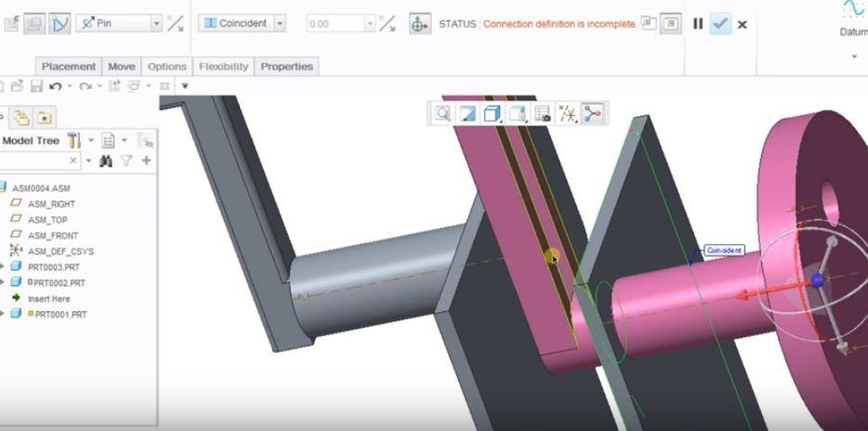Click the binoculars find icon
This screenshot has width=868, height=431.
coord(105,161)
